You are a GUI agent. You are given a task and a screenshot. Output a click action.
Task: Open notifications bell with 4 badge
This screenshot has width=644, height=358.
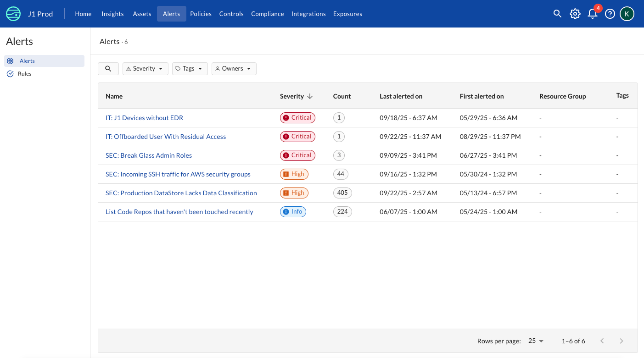[593, 14]
